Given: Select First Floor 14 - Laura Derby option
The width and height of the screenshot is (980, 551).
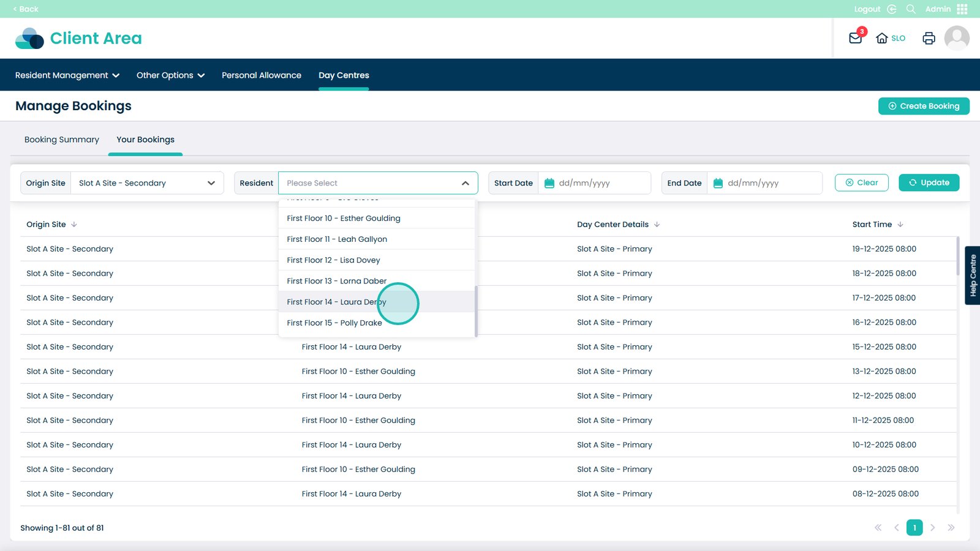Looking at the screenshot, I should pos(337,302).
